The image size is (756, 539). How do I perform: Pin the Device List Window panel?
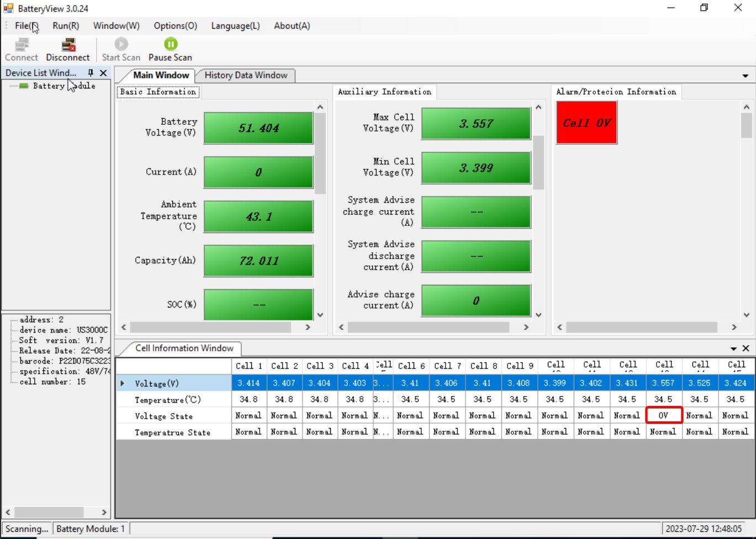coord(91,73)
